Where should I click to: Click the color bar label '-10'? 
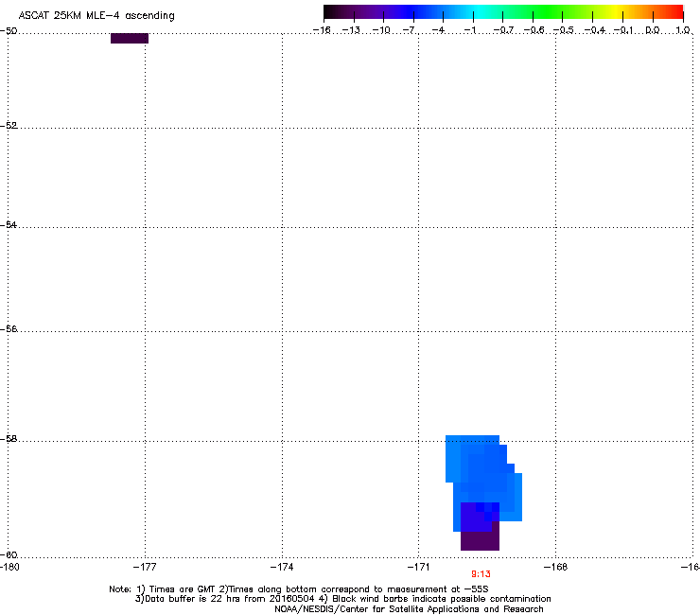[381, 30]
